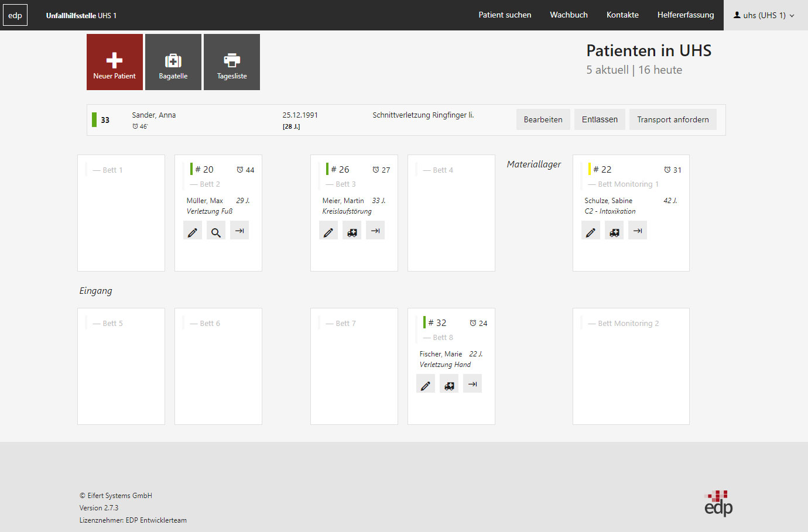Click green triage bar of patient #32
The image size is (808, 532).
pyautogui.click(x=424, y=322)
